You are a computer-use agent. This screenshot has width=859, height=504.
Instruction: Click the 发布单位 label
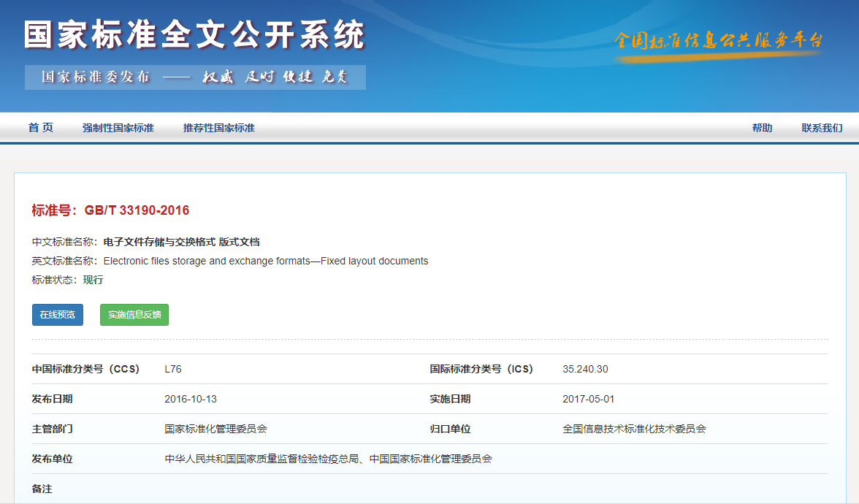[x=52, y=459]
